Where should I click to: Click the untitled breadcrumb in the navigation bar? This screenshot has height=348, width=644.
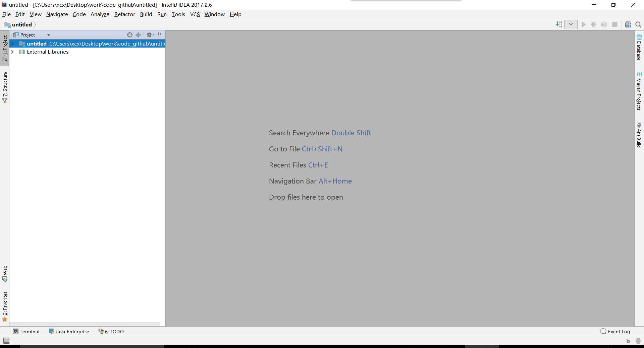point(22,24)
